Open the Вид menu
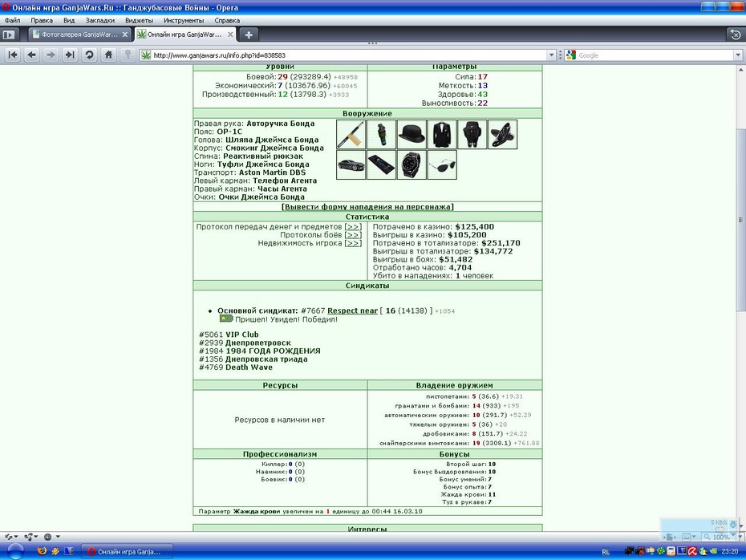The width and height of the screenshot is (746, 560). point(69,21)
